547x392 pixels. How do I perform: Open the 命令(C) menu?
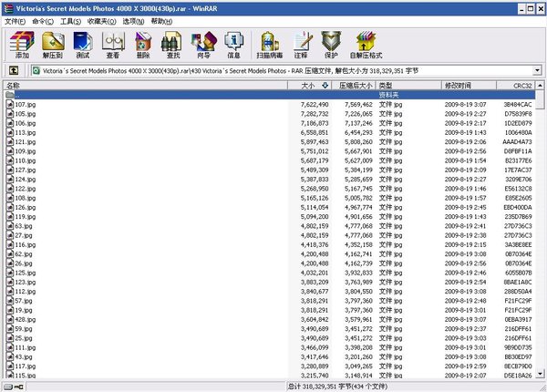point(43,21)
